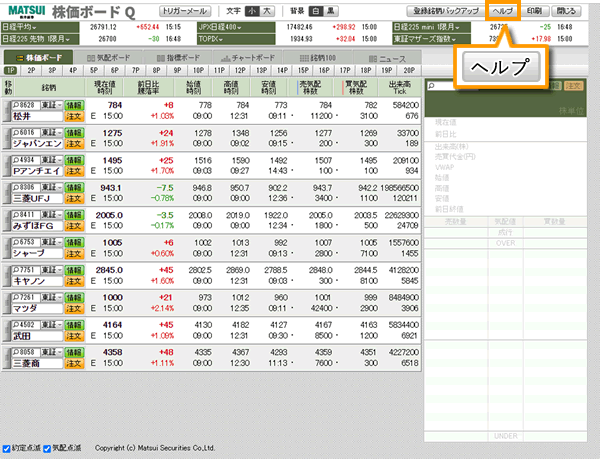Set text size to 大
600x459 pixels.
coord(267,11)
